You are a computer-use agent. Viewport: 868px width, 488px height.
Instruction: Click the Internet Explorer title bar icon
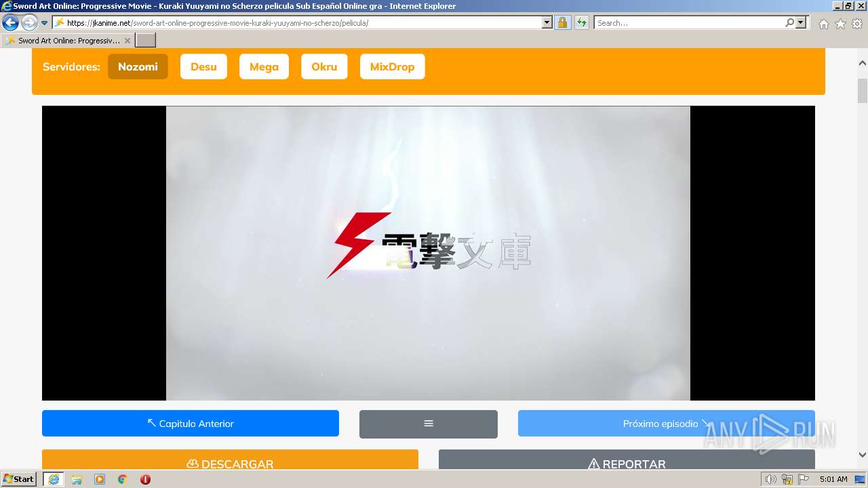(7, 6)
